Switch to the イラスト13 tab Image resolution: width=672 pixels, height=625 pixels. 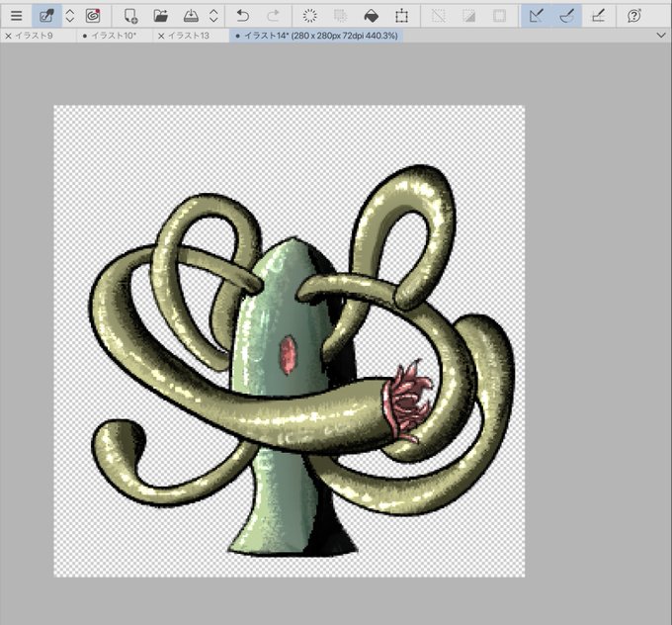[x=188, y=36]
